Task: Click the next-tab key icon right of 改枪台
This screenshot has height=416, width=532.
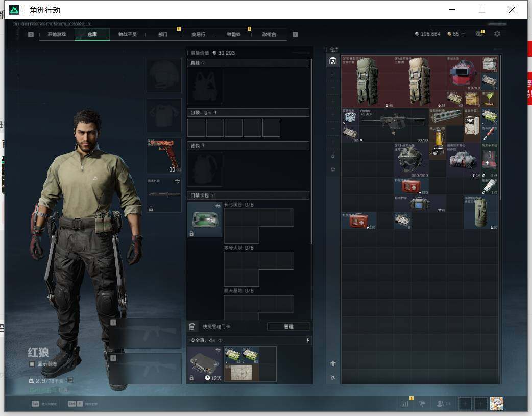Action: (295, 34)
